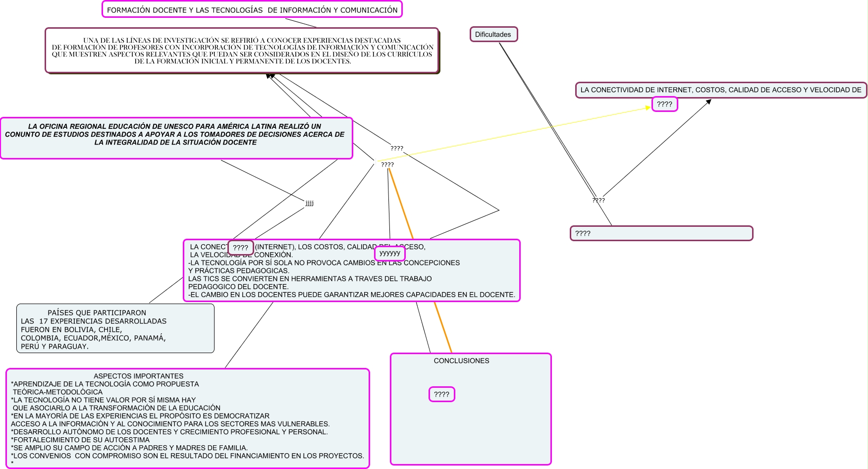
Task: Select the FORMACIÓN DOCENTE title node
Action: point(252,10)
